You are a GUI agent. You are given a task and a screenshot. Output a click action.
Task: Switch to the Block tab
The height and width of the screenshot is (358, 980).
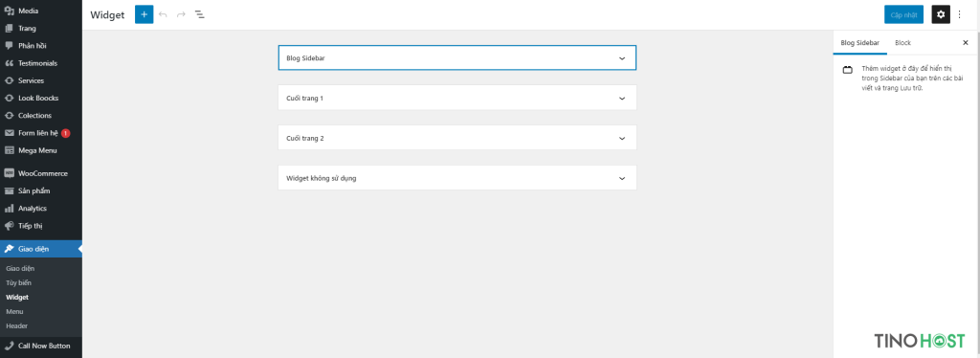tap(902, 43)
